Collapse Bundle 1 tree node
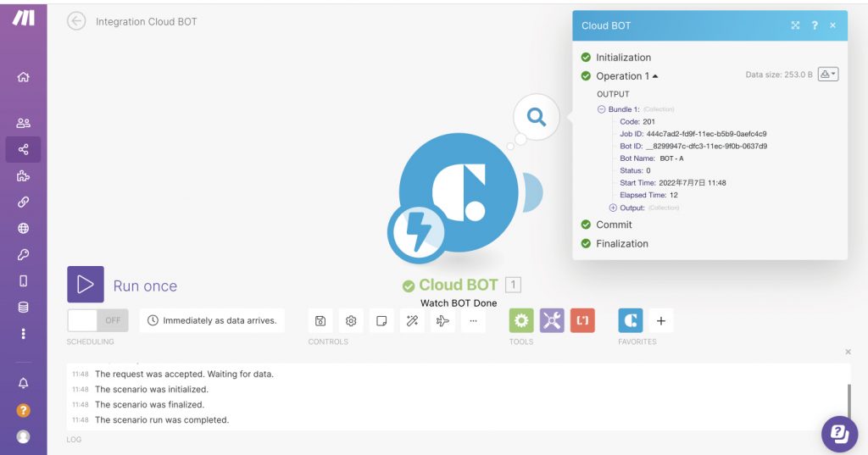Screen dimensions: 868x455 click(601, 109)
